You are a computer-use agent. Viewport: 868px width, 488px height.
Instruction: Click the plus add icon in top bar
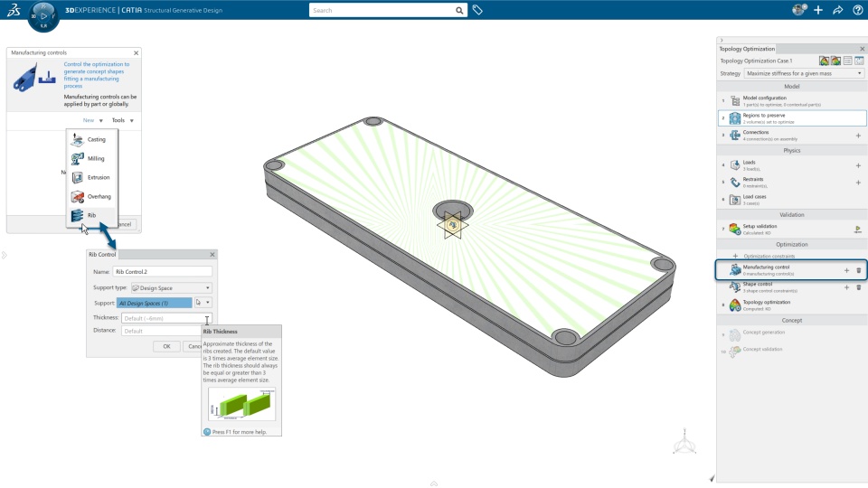tap(818, 10)
